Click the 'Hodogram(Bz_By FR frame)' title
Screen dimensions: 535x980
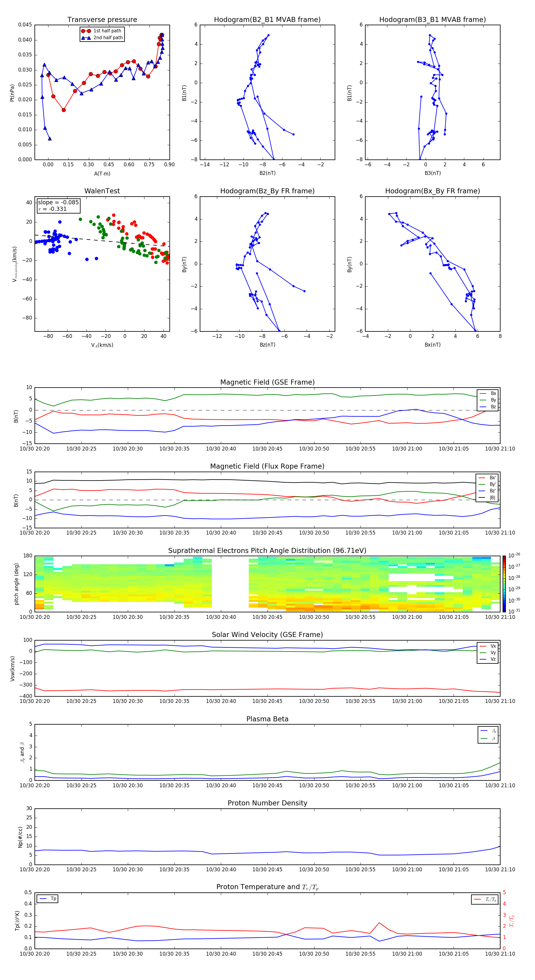[267, 191]
